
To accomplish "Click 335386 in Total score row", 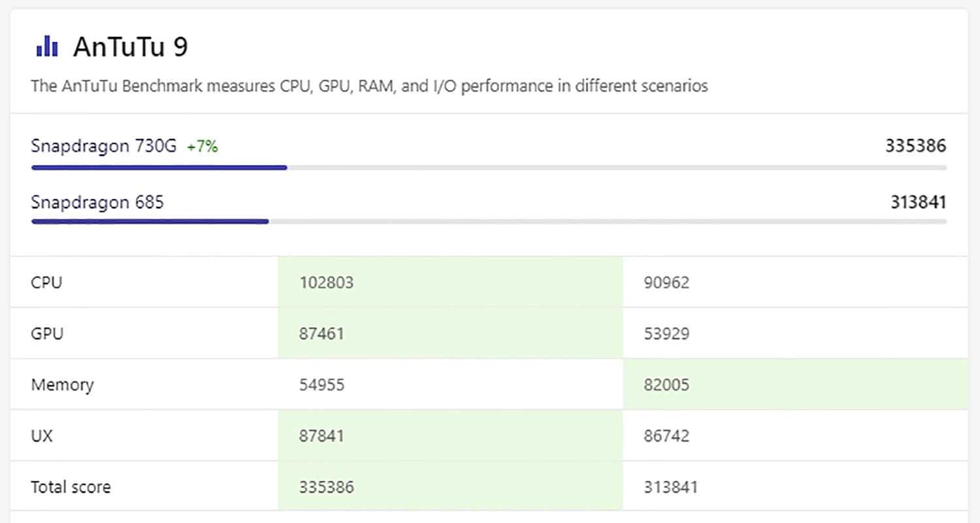I will [x=327, y=486].
